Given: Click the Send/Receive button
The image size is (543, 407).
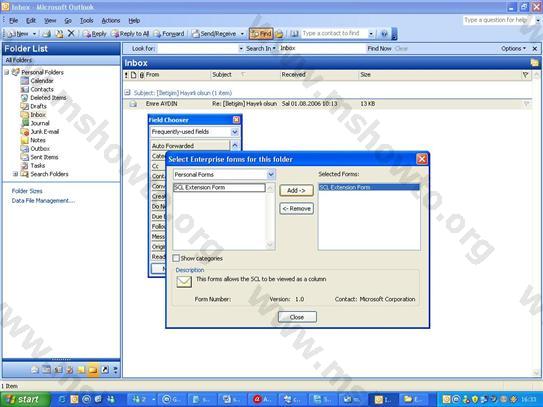Looking at the screenshot, I should point(214,34).
